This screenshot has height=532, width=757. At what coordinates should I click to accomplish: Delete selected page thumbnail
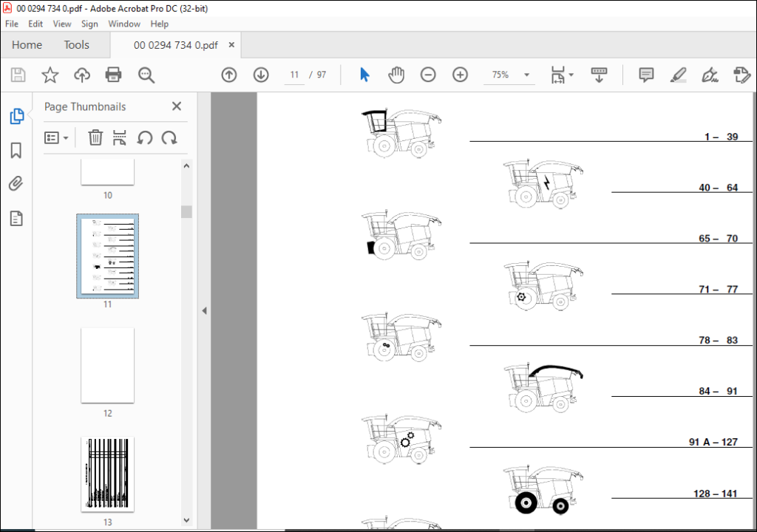95,137
